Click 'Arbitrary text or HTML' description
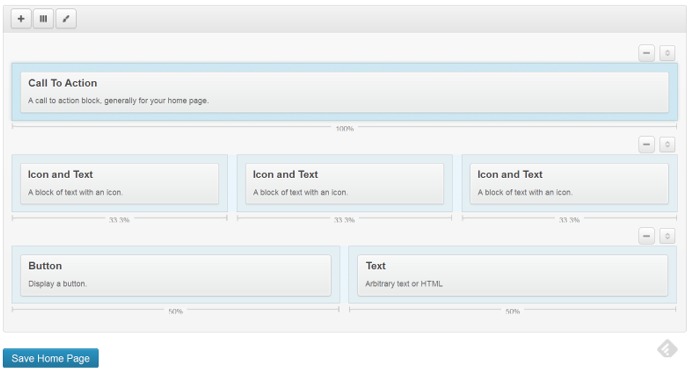Viewport: 692px width, 371px height. [x=404, y=284]
